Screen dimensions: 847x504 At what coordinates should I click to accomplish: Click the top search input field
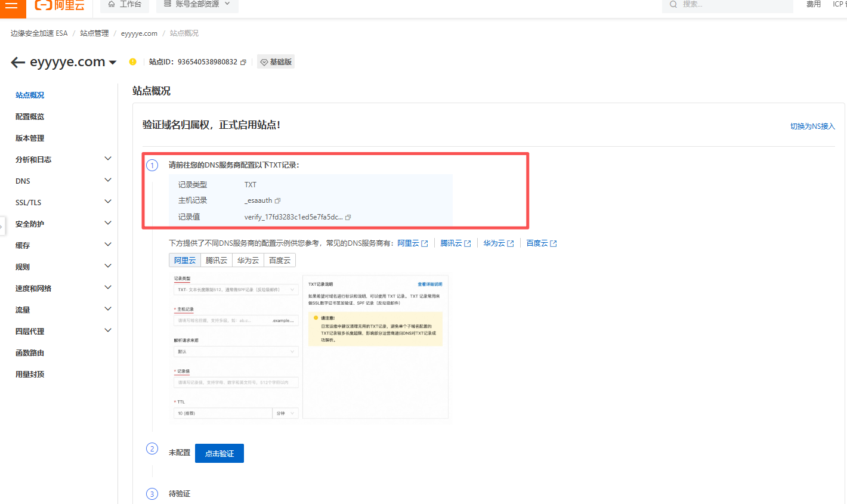(x=734, y=4)
